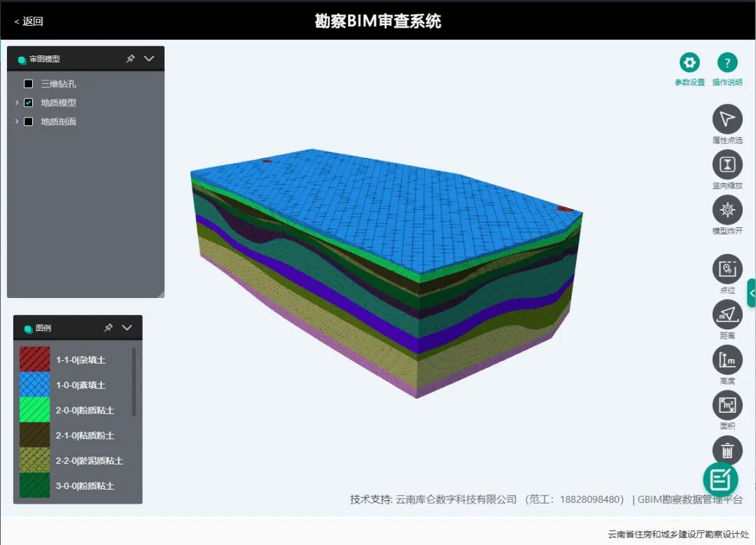Image resolution: width=756 pixels, height=545 pixels.
Task: Click the 2-0-0|粉质粘土 green swatch
Action: [x=35, y=409]
